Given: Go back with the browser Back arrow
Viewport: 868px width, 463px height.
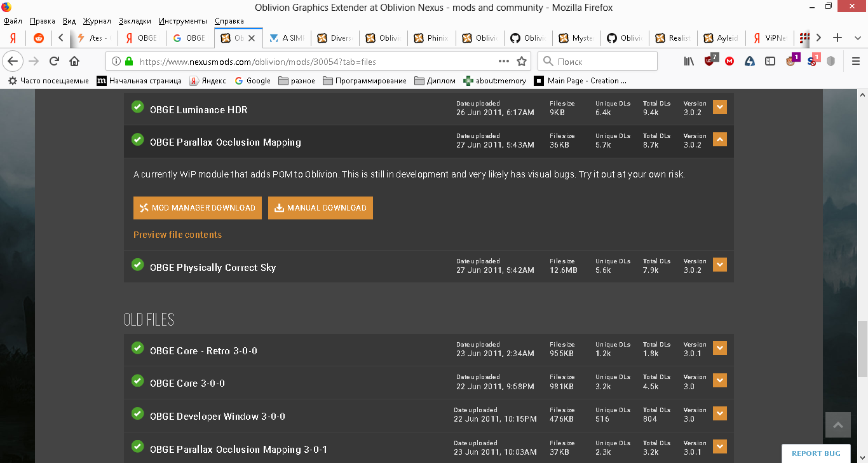Looking at the screenshot, I should click(x=13, y=61).
